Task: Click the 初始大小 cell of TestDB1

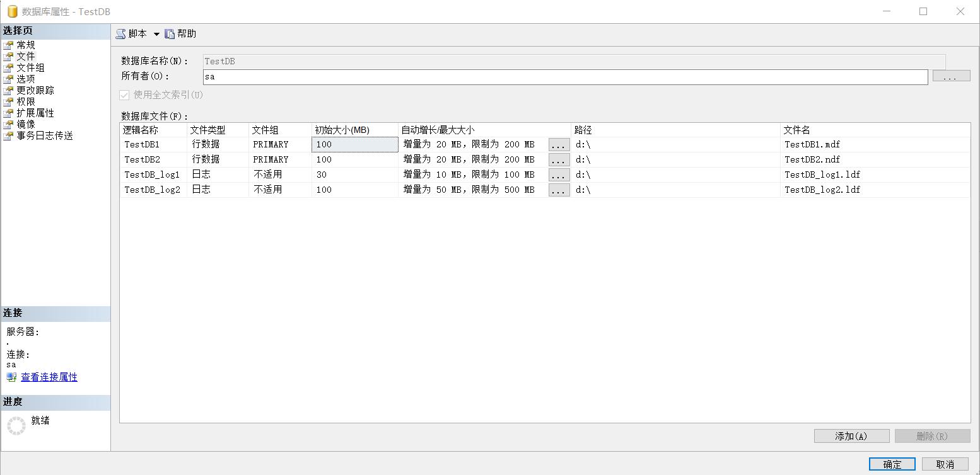Action: click(353, 144)
